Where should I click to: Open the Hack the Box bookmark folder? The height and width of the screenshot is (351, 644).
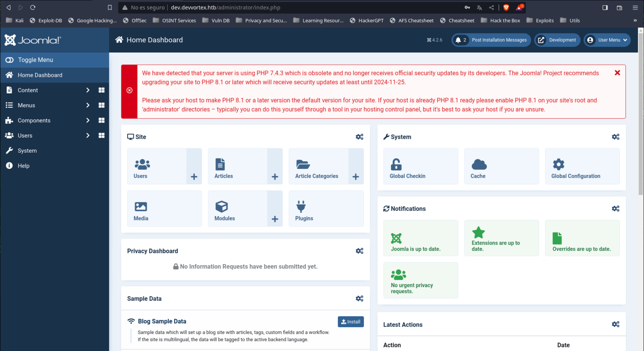click(x=500, y=21)
